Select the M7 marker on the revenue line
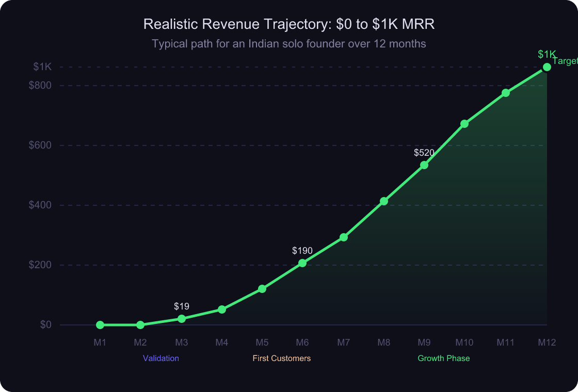 pos(343,237)
